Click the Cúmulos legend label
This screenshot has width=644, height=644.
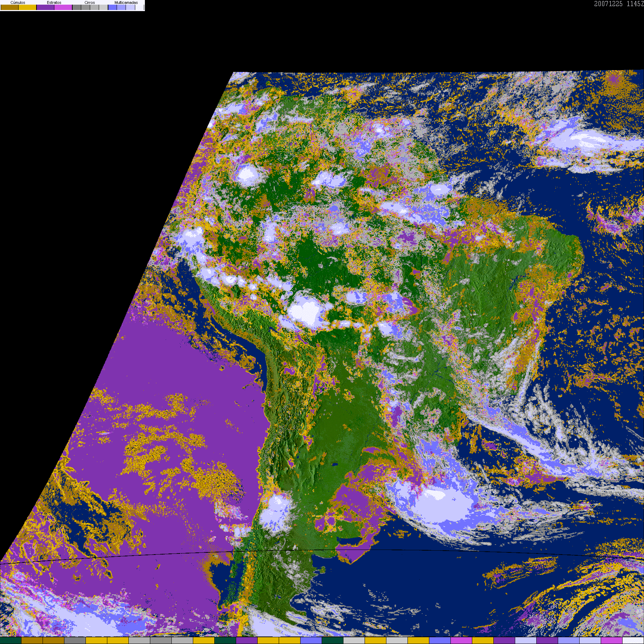point(18,3)
